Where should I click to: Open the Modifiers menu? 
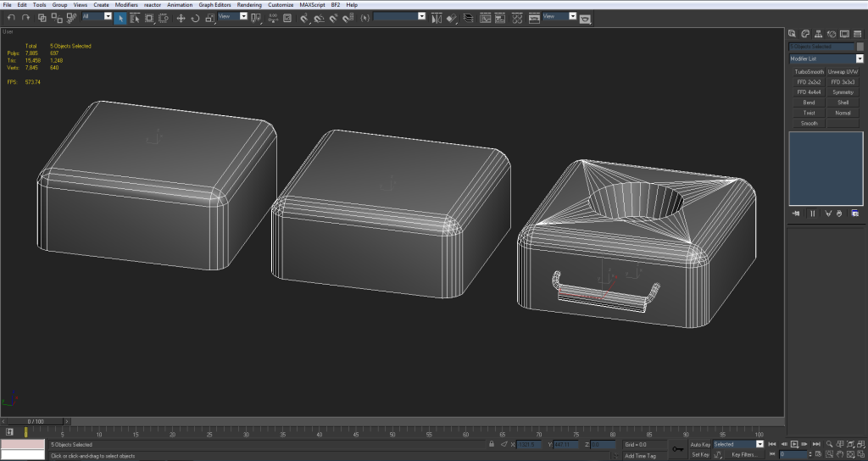point(126,5)
